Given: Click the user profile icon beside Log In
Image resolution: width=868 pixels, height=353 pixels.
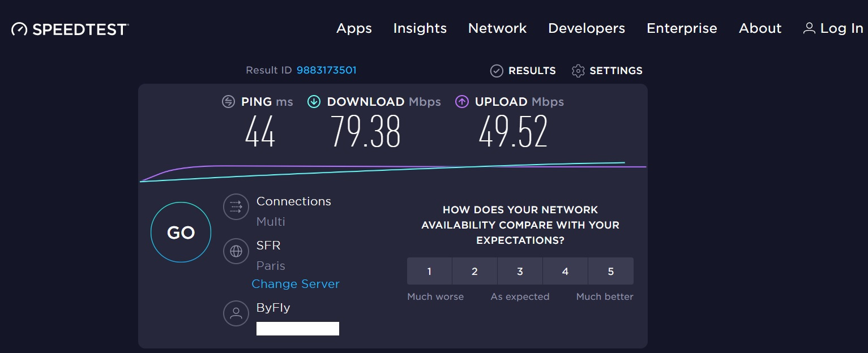Looking at the screenshot, I should 809,28.
